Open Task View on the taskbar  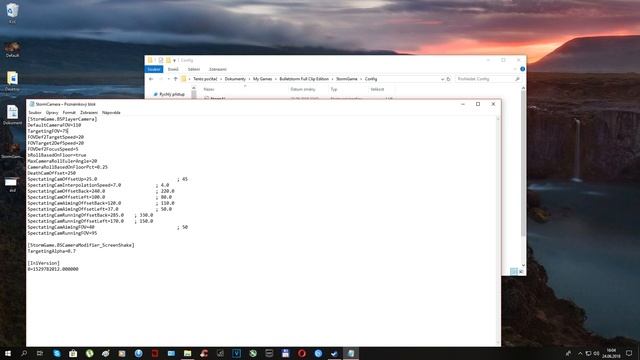40,353
